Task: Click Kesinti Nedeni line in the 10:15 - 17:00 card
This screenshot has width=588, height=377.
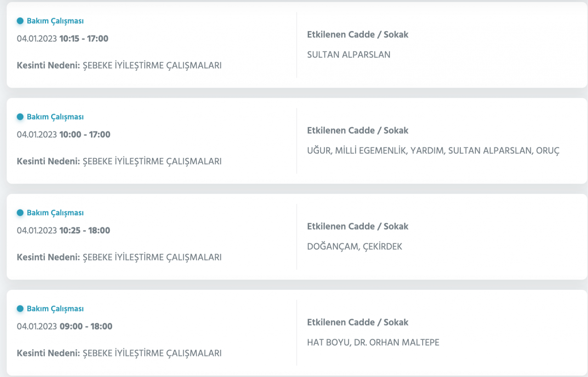Action: [x=119, y=65]
